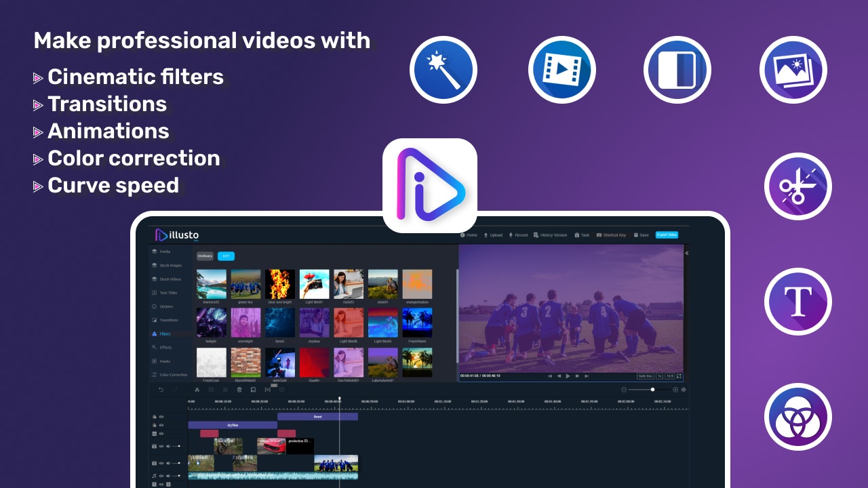Open the 1x playback speed selector
The width and height of the screenshot is (868, 488).
click(x=659, y=375)
